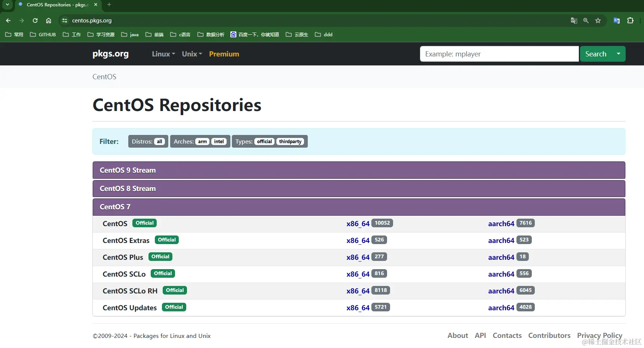The width and height of the screenshot is (644, 348).
Task: Collapse the CentOS 7 section
Action: pyautogui.click(x=359, y=207)
